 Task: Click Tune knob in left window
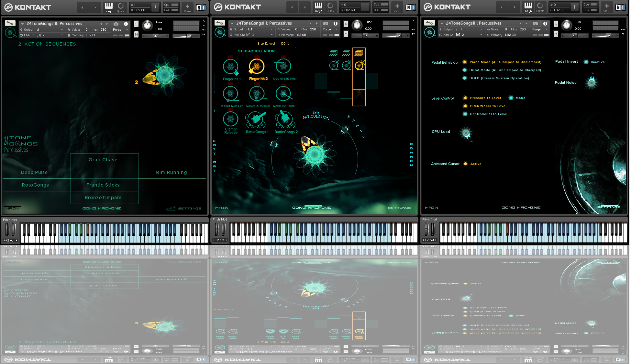pos(147,25)
